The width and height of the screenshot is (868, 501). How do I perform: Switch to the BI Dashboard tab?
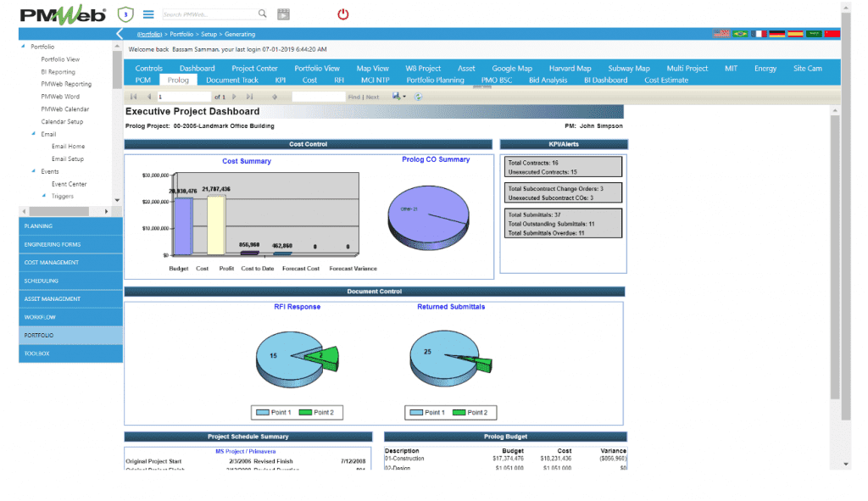pos(605,80)
